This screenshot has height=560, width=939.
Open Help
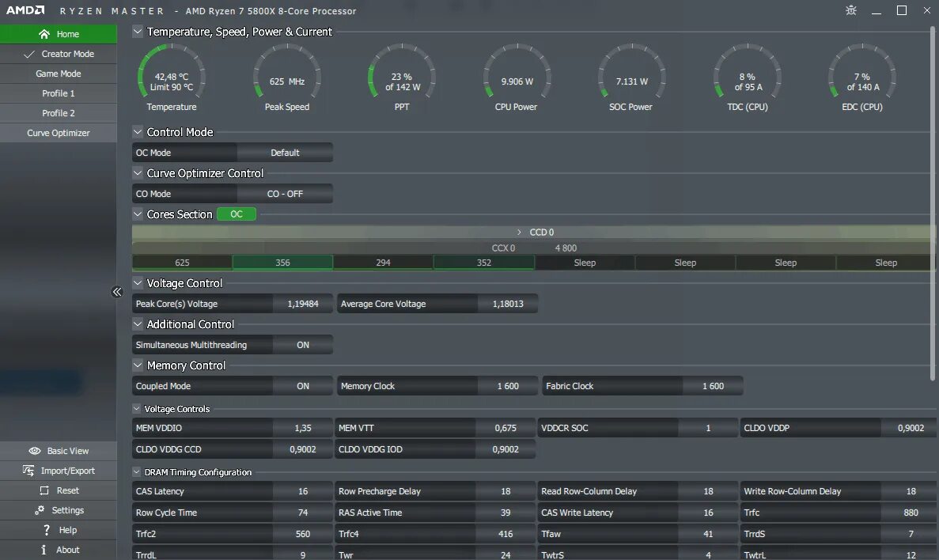tap(59, 530)
